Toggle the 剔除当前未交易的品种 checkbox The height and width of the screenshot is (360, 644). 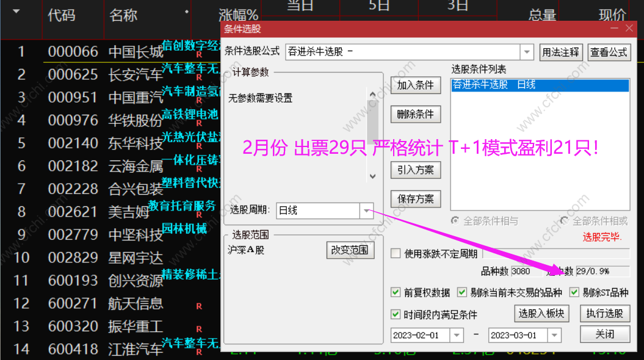[462, 292]
